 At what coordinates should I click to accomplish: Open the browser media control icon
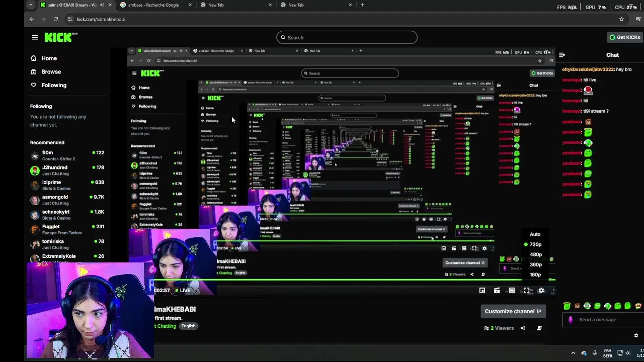tap(638, 19)
